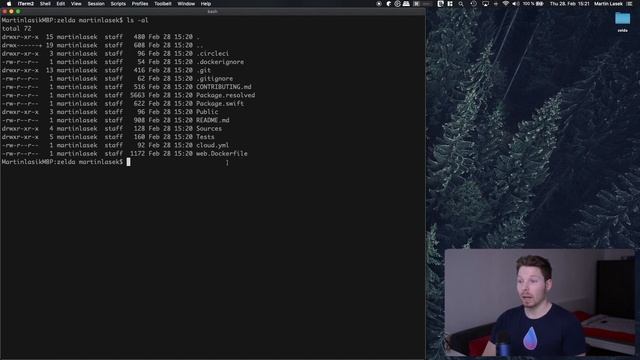Open the Martin Lasek user menu
The height and width of the screenshot is (360, 640).
point(608,4)
